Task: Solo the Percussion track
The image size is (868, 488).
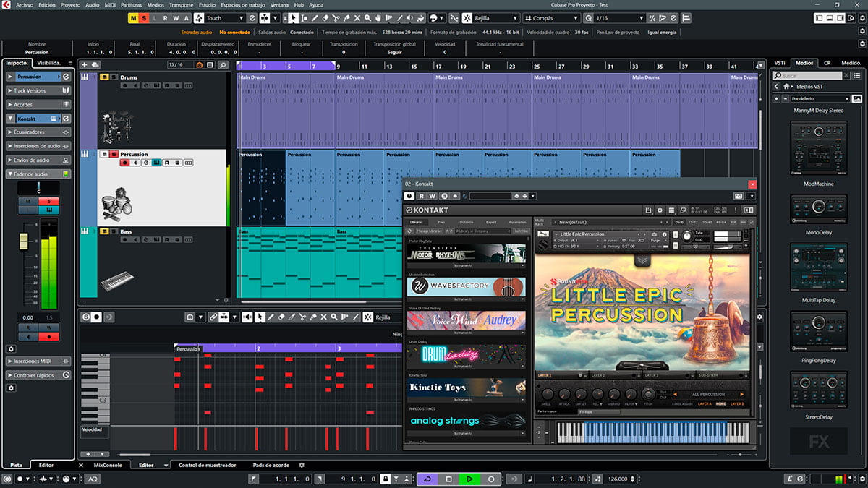Action: [x=114, y=154]
